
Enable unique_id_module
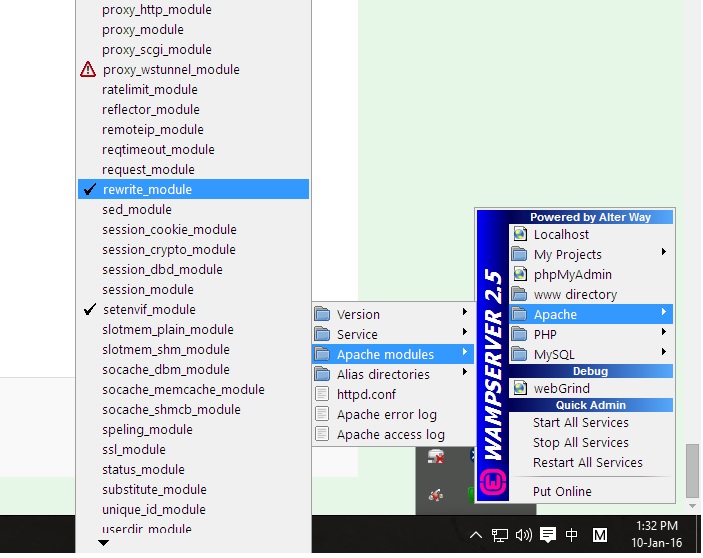(193, 509)
